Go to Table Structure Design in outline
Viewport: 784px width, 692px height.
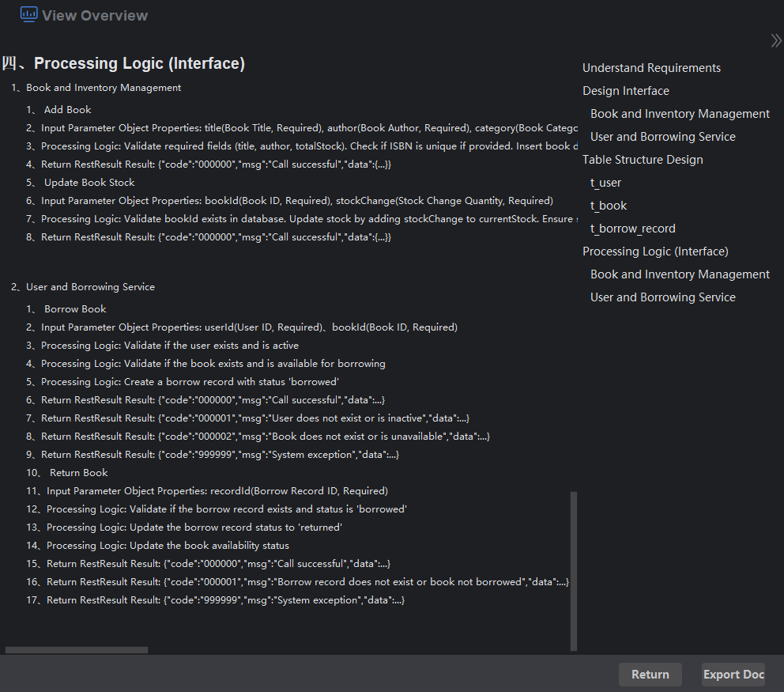point(642,160)
